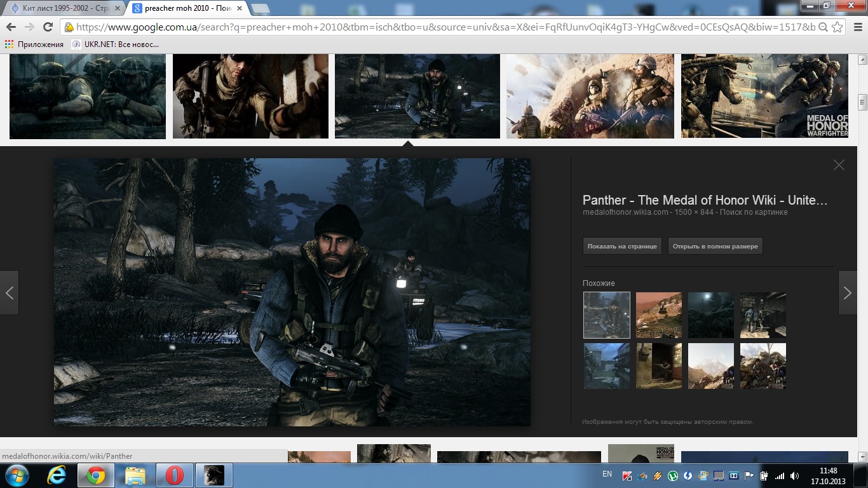This screenshot has height=488, width=868.
Task: Open result thumbnail of soldiers lying prone
Action: click(88, 96)
